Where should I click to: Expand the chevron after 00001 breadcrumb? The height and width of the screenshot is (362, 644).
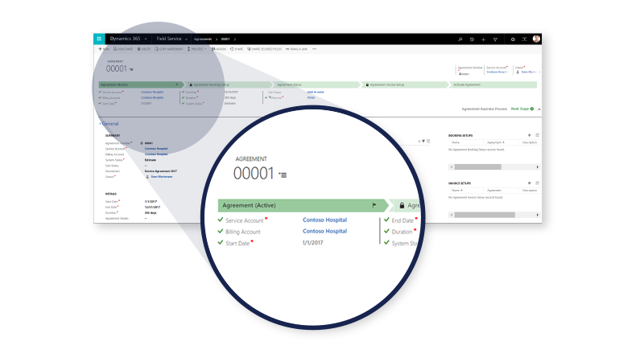pyautogui.click(x=235, y=39)
